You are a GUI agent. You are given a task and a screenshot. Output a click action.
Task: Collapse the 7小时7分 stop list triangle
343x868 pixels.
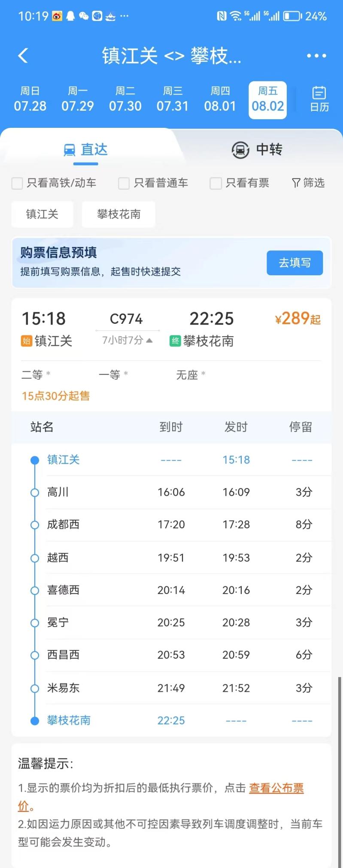[149, 341]
